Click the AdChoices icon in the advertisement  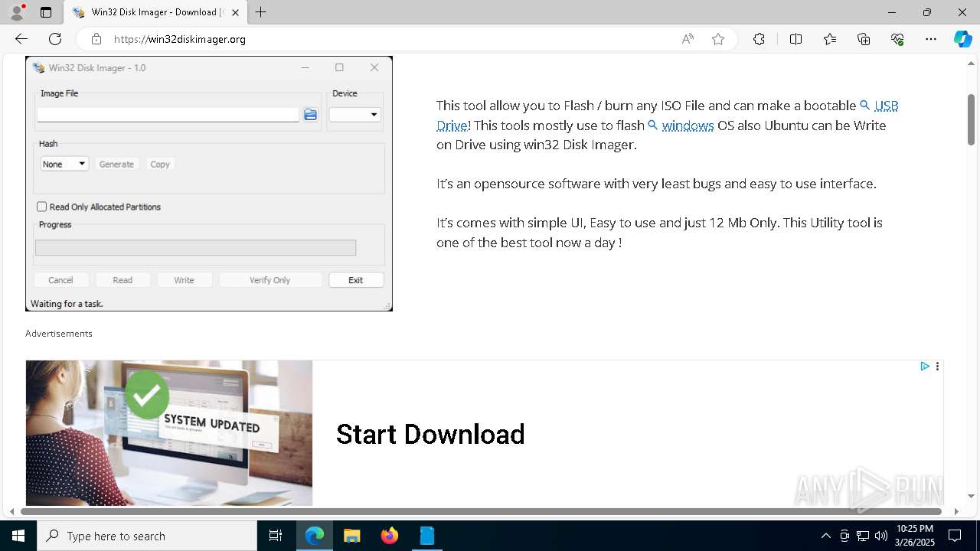coord(925,367)
